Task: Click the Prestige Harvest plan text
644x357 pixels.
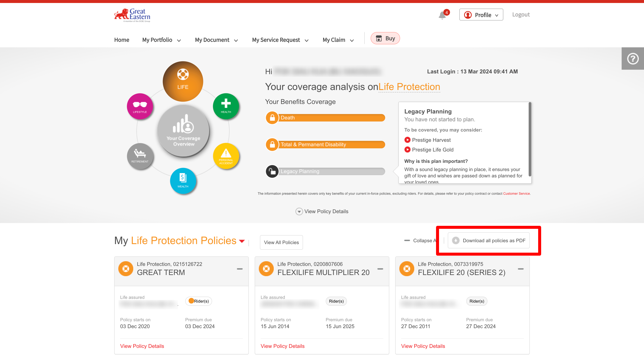Action: coord(431,140)
